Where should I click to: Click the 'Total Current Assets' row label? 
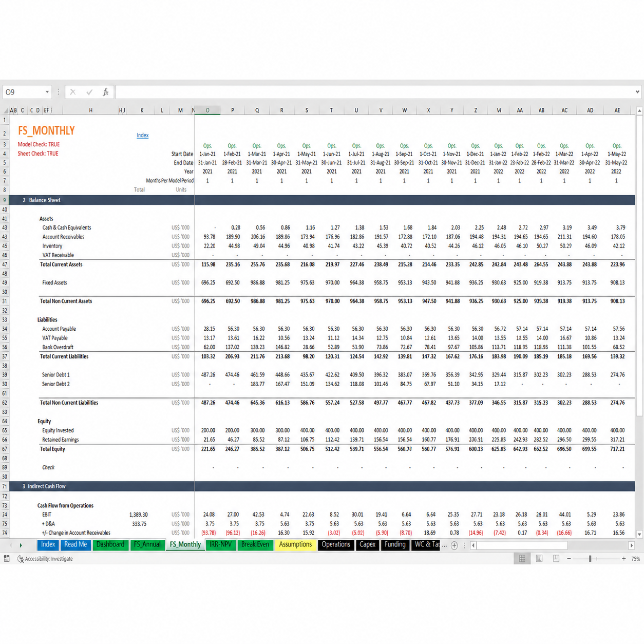point(61,264)
